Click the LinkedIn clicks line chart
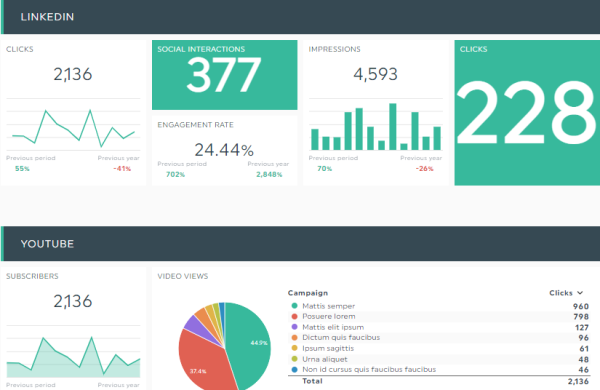 [x=73, y=124]
